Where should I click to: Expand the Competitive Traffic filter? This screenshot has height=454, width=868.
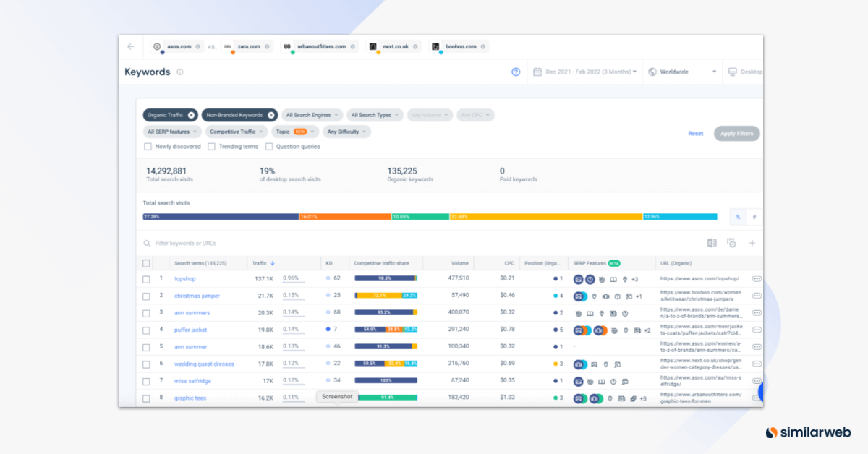pos(237,132)
